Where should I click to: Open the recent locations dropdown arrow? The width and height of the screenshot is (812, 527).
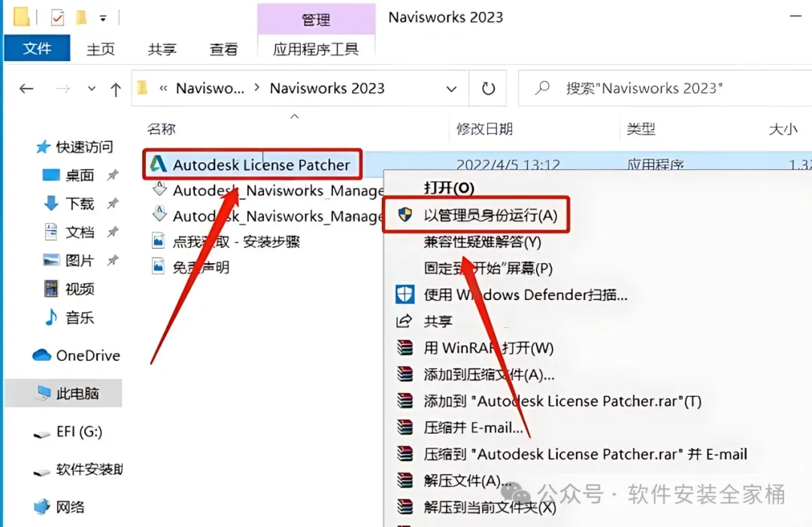[x=91, y=89]
